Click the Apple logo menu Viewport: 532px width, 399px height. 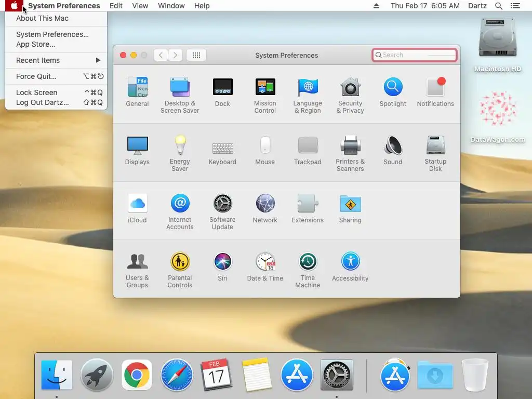tap(14, 6)
